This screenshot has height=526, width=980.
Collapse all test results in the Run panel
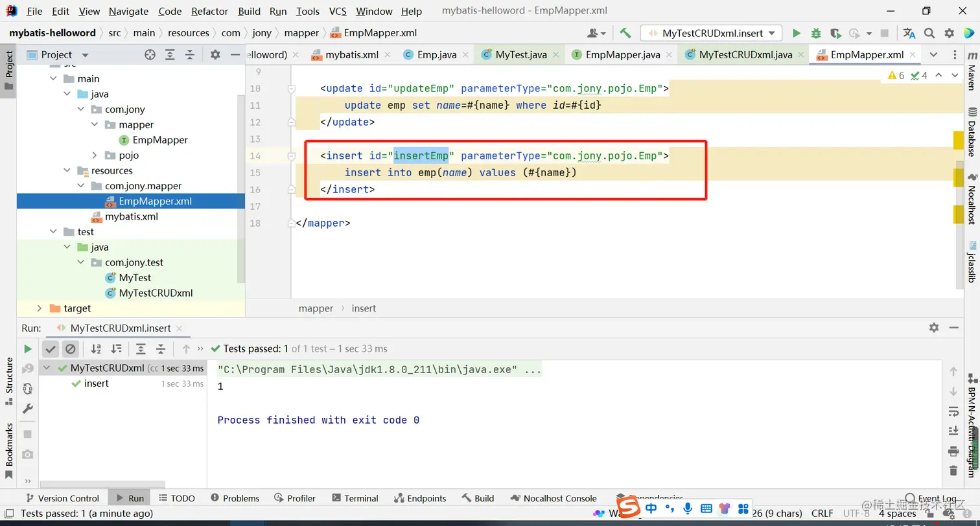click(161, 349)
